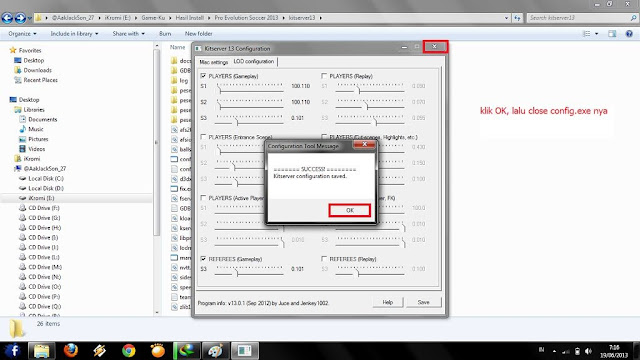Screen dimensions: 640x360
Task: Open the view options dropdown arrow
Action: [x=596, y=34]
